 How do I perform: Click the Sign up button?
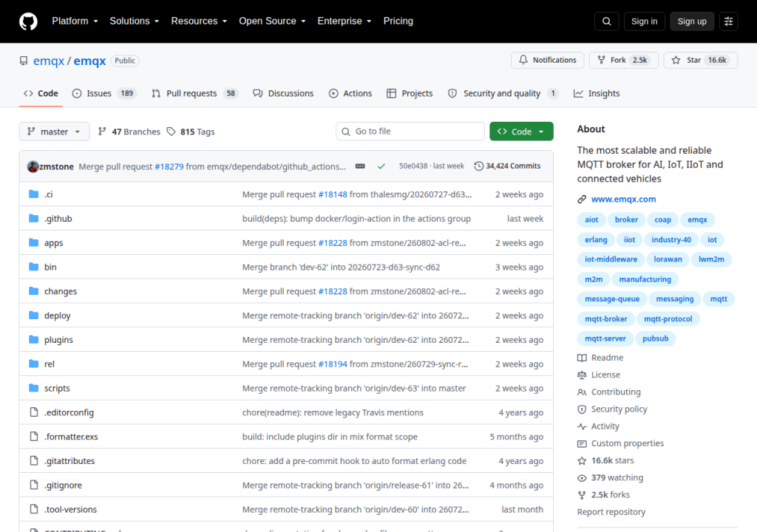tap(692, 21)
